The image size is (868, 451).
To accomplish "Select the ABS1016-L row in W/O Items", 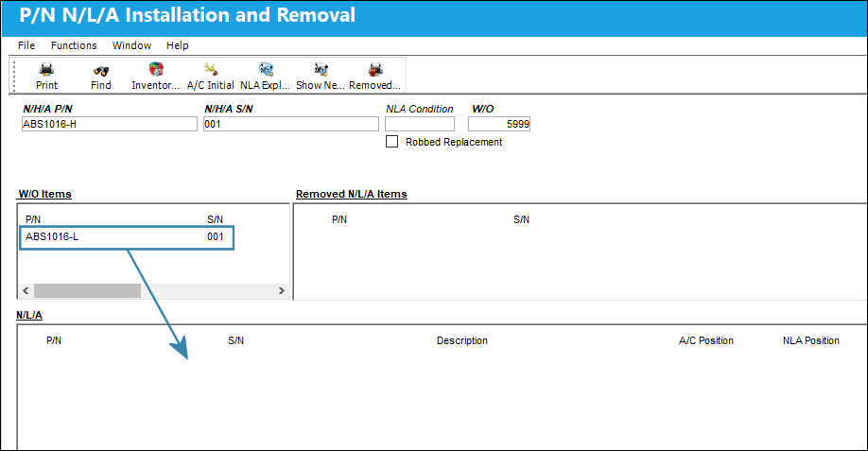I will (x=127, y=237).
